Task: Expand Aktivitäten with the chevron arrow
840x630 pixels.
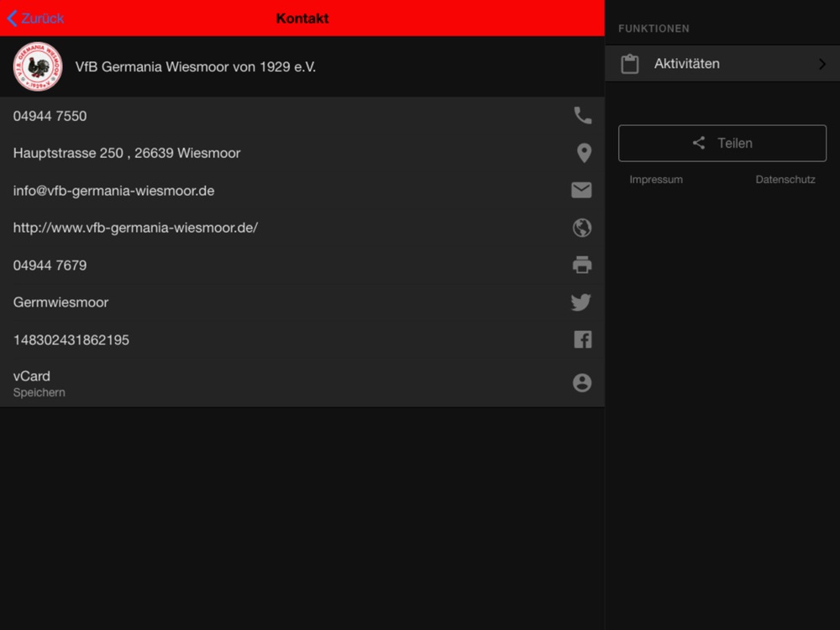Action: click(822, 64)
